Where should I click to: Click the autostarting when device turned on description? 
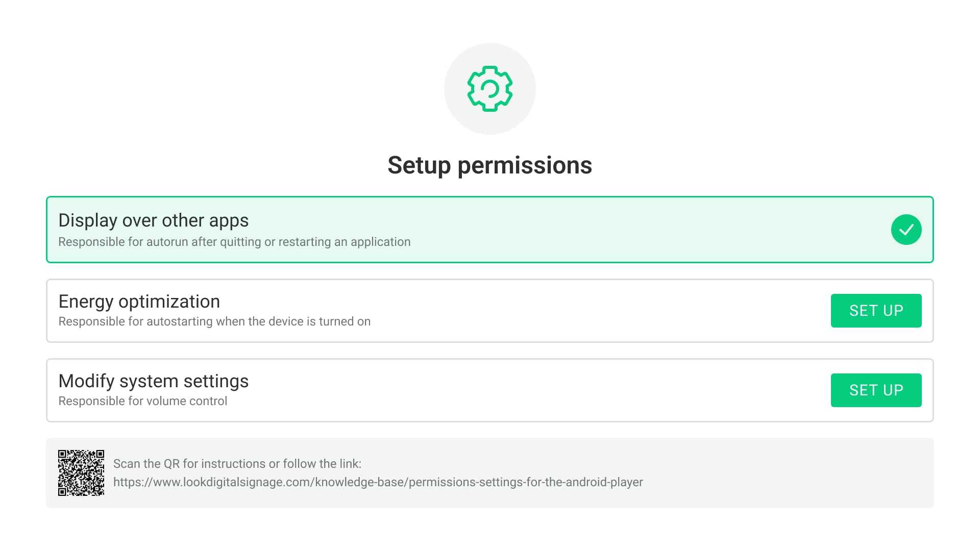[x=214, y=321]
